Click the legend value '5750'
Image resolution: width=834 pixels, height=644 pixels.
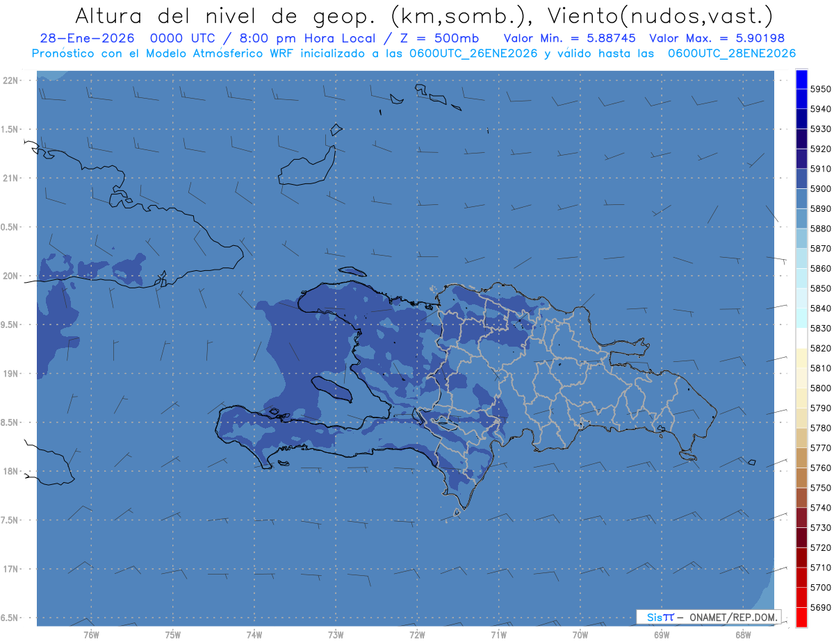820,488
